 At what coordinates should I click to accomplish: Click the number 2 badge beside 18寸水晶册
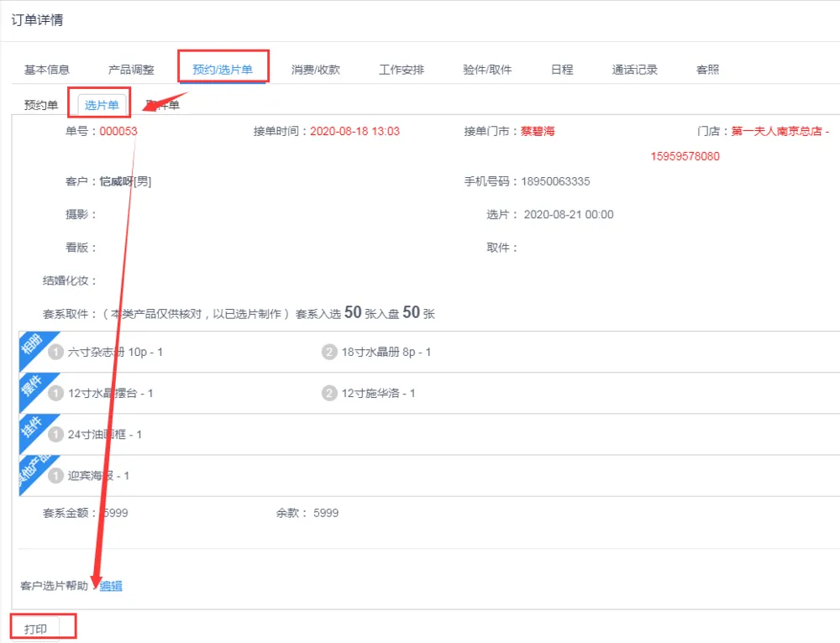click(x=329, y=352)
